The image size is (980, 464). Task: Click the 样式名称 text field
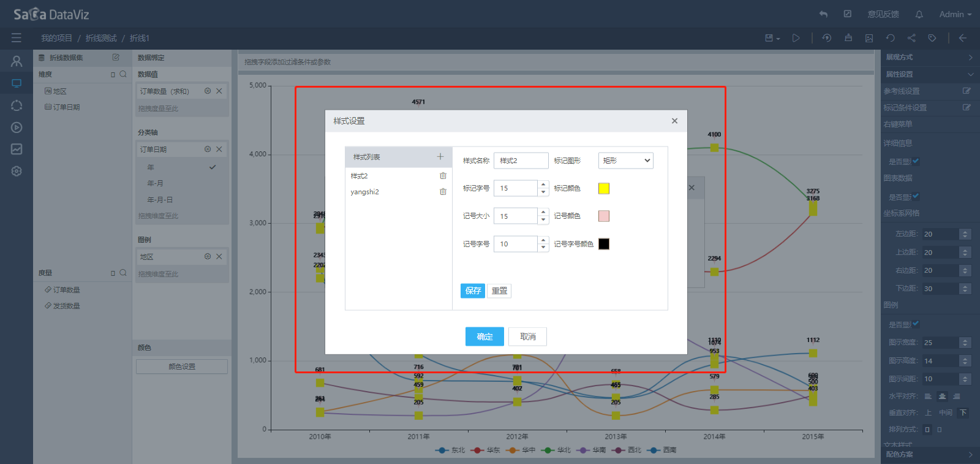click(x=521, y=161)
